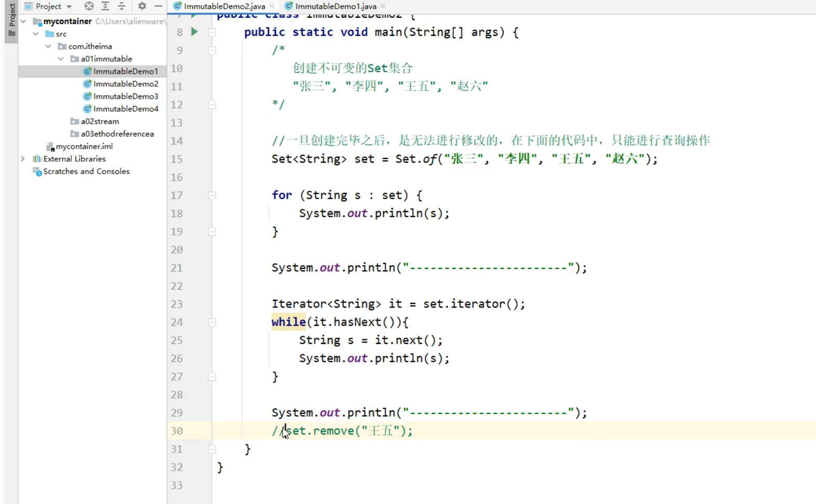Screen dimensions: 816x504
Task: Click the dashed println string on line 29
Action: (489, 413)
